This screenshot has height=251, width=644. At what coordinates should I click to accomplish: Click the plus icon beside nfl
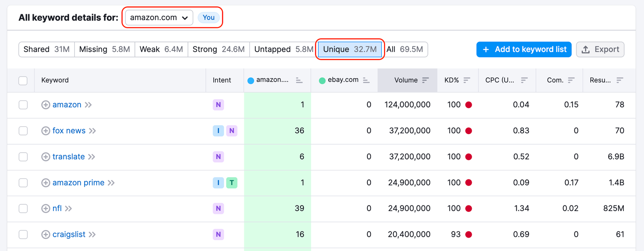tap(46, 209)
